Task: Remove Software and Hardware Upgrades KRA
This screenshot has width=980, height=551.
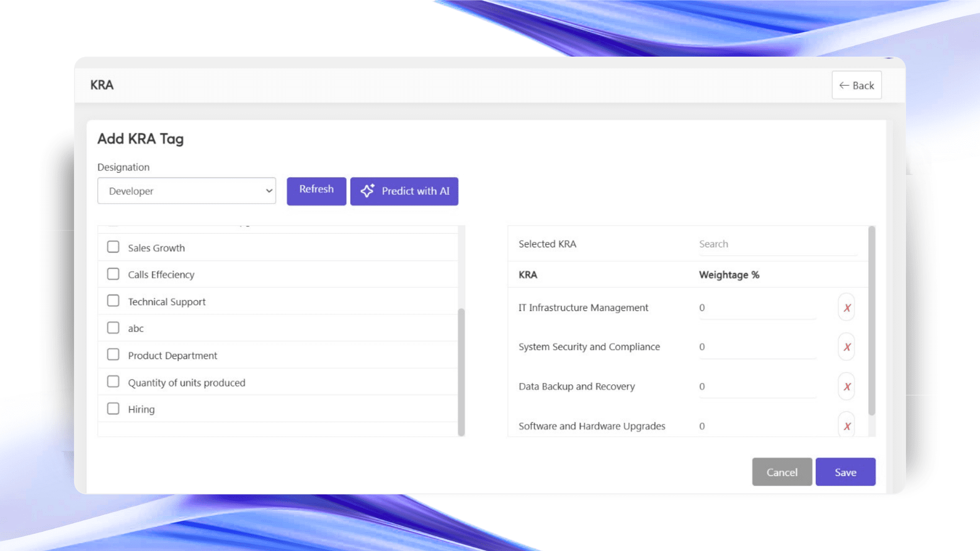Action: tap(846, 426)
